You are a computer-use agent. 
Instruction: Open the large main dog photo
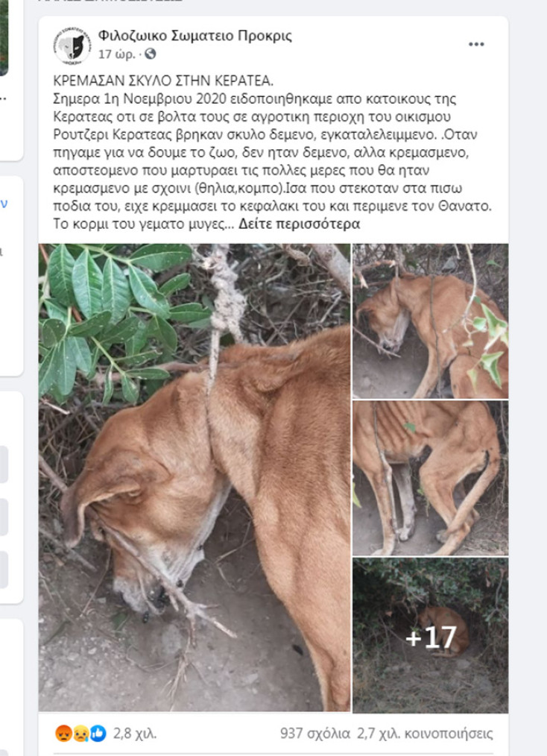click(x=195, y=477)
